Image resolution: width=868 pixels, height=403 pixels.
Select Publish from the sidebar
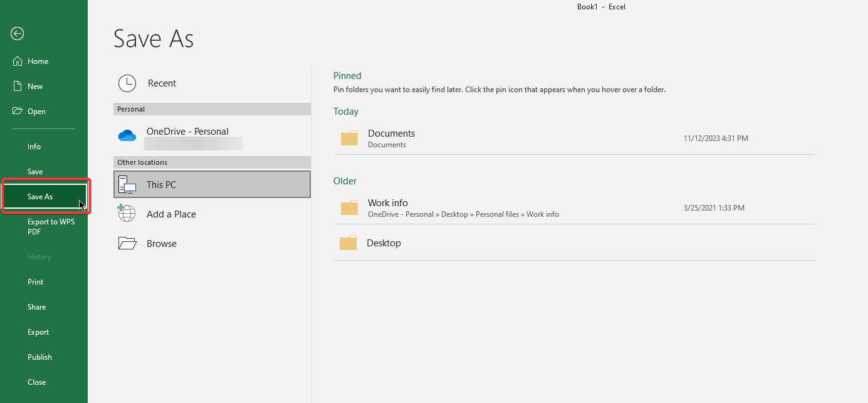point(39,357)
